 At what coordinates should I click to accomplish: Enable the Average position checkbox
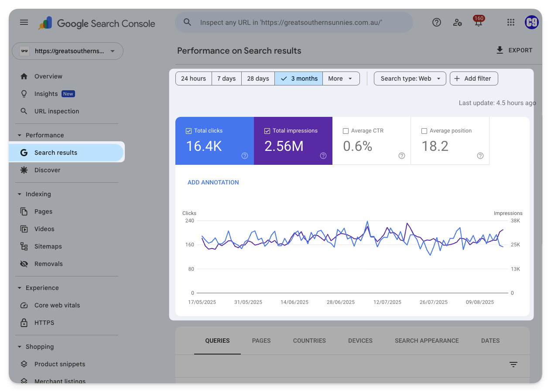[424, 131]
